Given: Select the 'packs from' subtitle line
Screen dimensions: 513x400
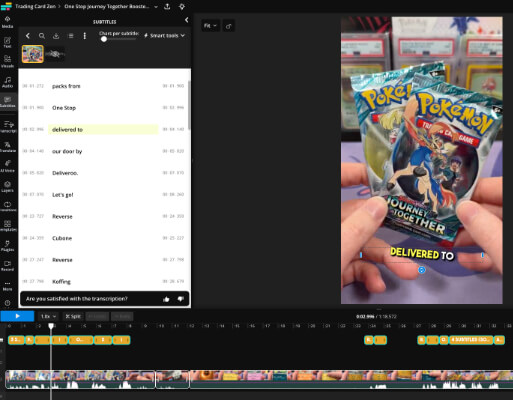Looking at the screenshot, I should pos(103,86).
